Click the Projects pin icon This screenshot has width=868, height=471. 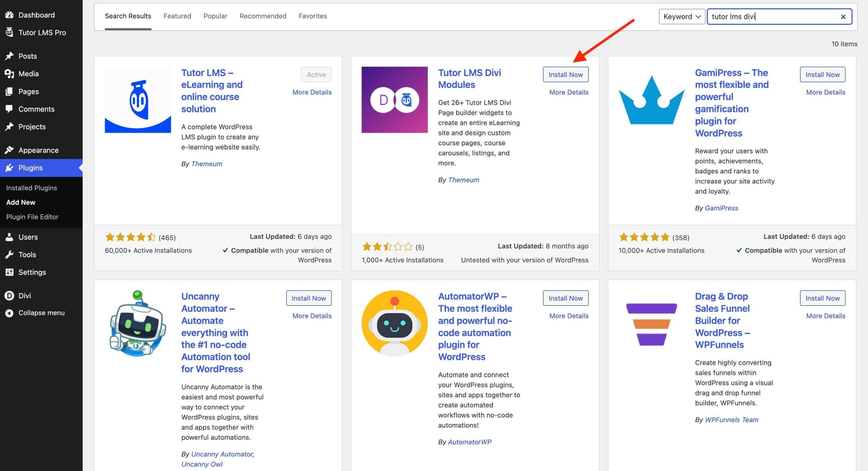[9, 127]
